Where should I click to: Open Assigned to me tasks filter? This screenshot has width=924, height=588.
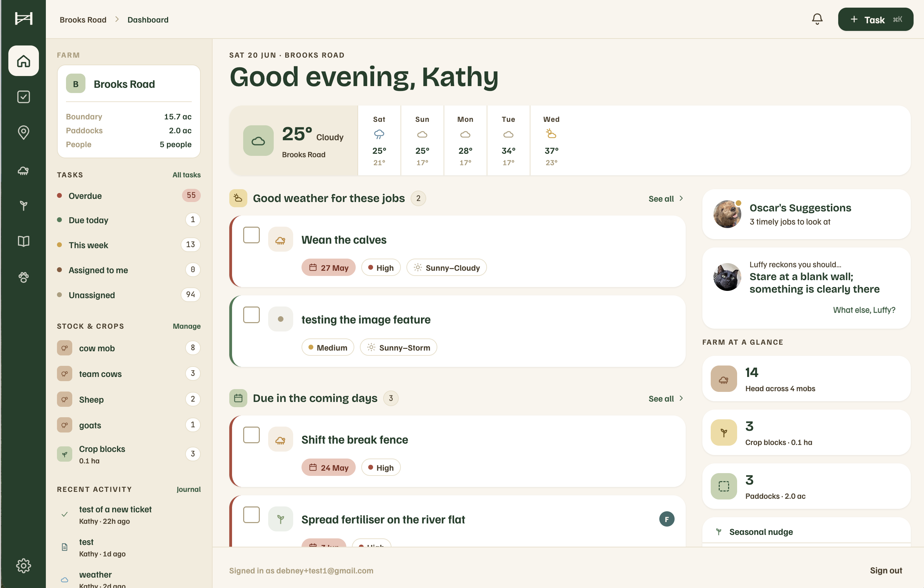[129, 270]
